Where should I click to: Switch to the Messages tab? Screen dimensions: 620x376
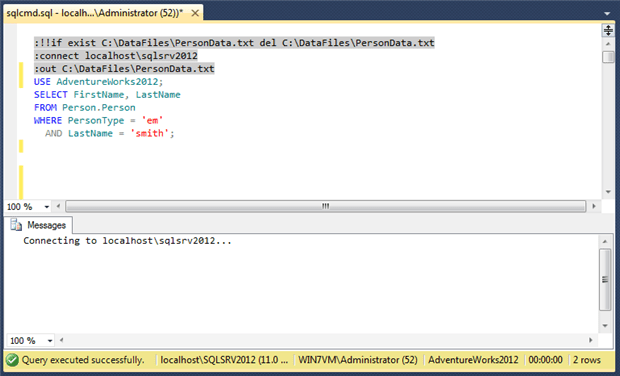(38, 225)
